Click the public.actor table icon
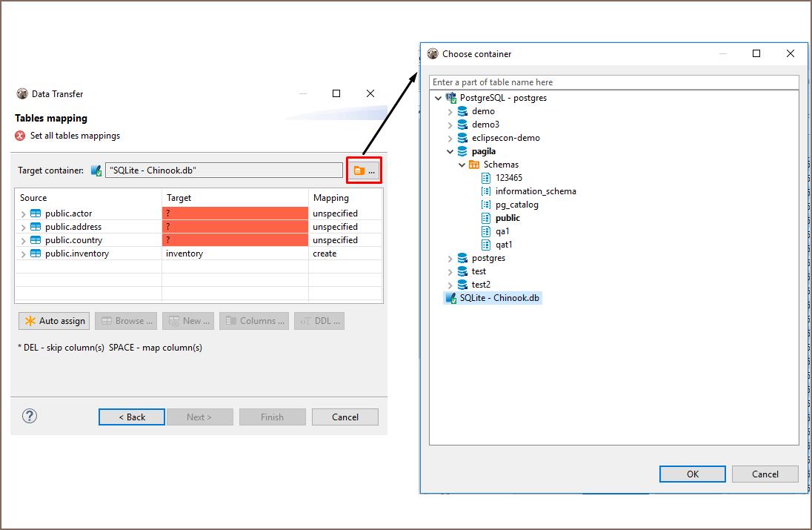The width and height of the screenshot is (812, 530). 36,213
